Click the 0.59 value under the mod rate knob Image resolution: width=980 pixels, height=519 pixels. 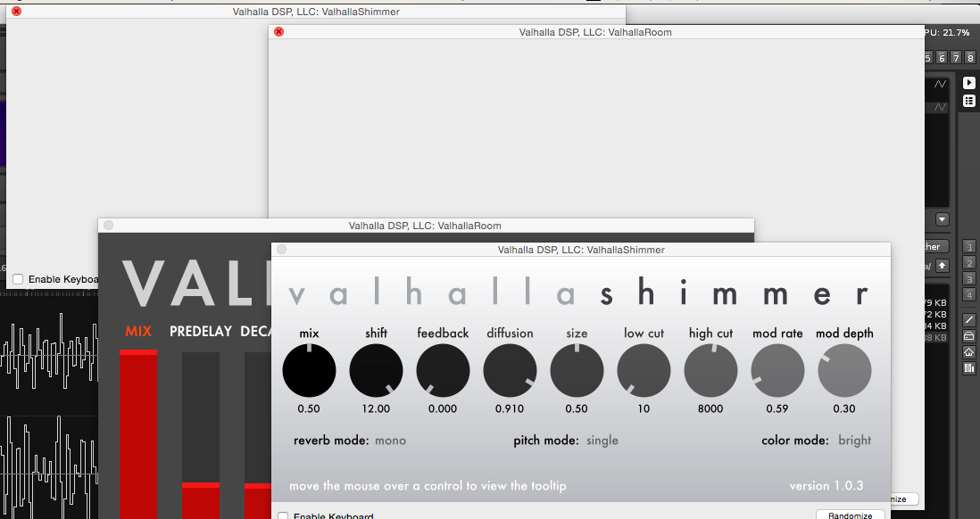[777, 408]
